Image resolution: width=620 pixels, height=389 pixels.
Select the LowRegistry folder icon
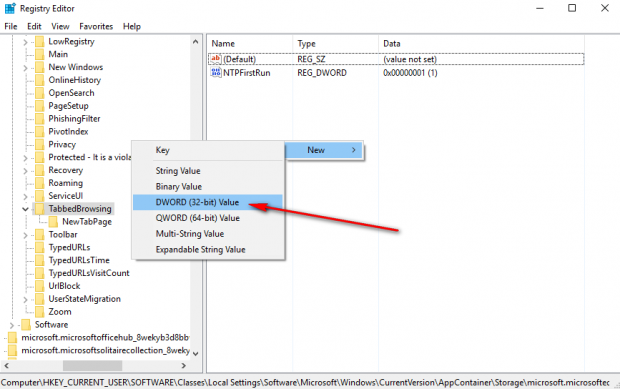[x=40, y=42]
